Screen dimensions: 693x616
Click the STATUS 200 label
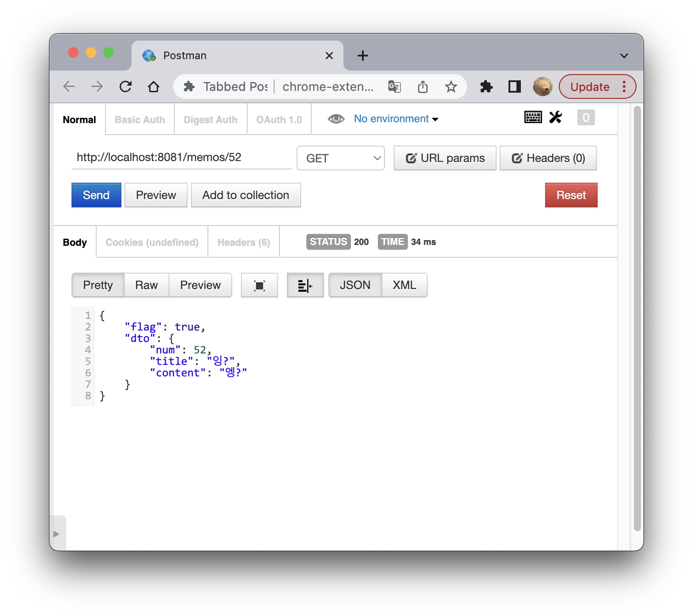[338, 242]
